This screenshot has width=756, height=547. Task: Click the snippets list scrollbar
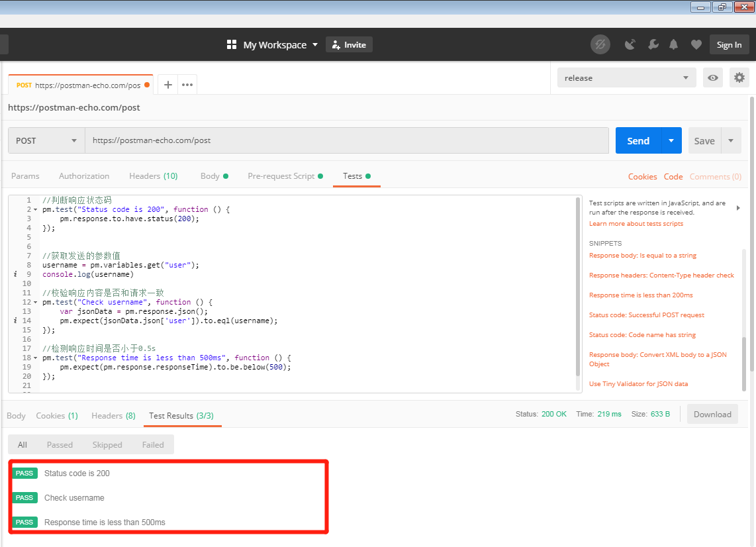point(744,363)
